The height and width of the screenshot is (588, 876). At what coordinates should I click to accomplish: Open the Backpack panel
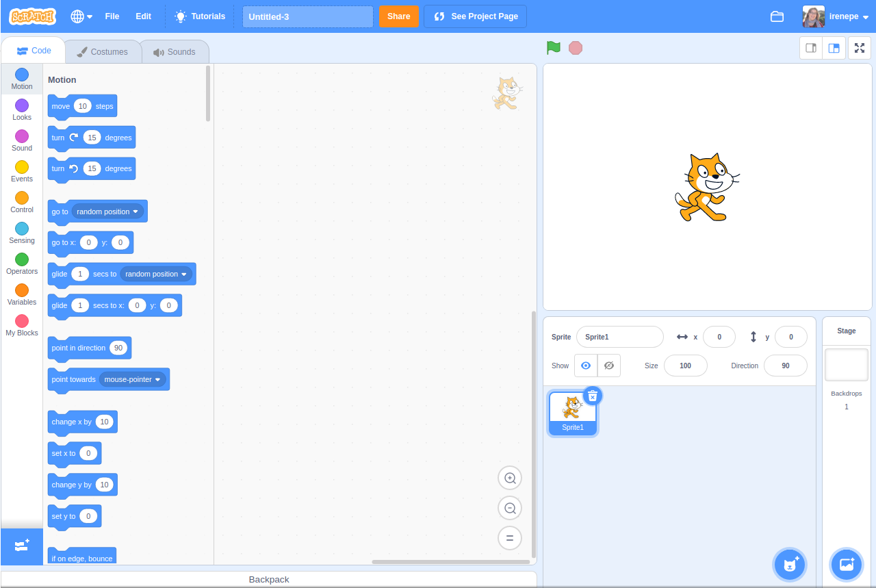coord(269,579)
